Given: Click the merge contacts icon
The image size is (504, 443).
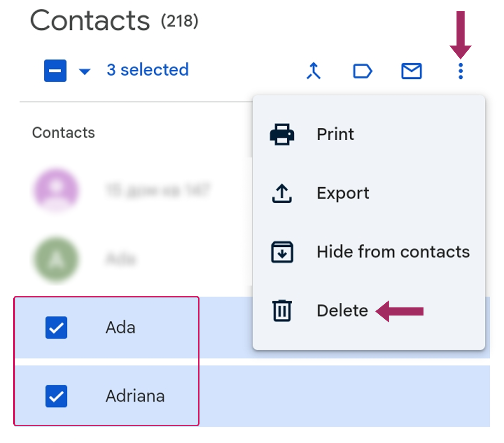Looking at the screenshot, I should point(314,71).
